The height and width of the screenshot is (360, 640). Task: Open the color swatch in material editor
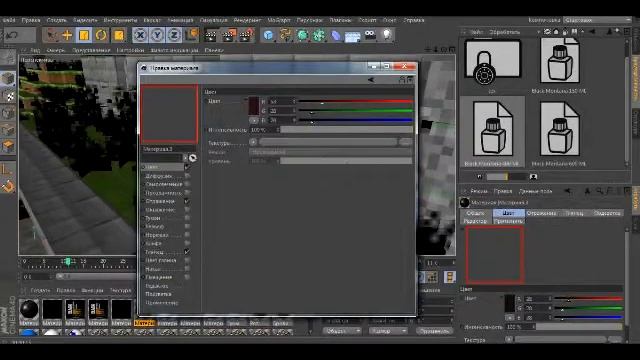(x=254, y=106)
